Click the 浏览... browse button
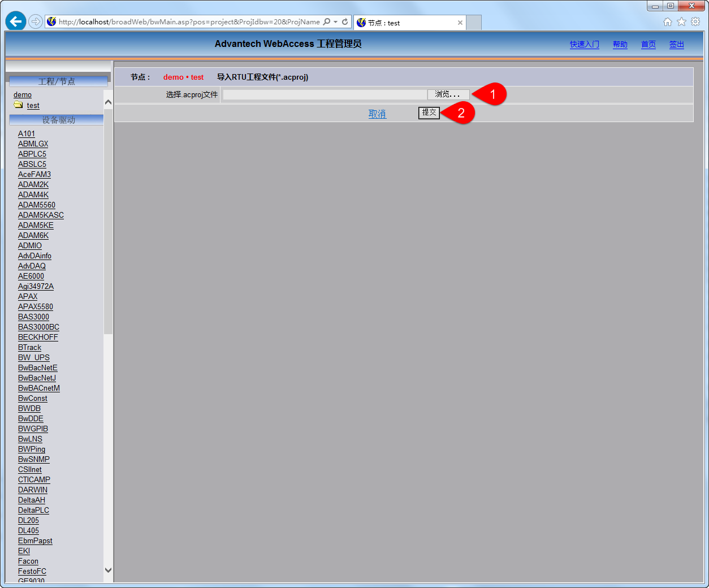Viewport: 709px width, 588px height. click(448, 94)
